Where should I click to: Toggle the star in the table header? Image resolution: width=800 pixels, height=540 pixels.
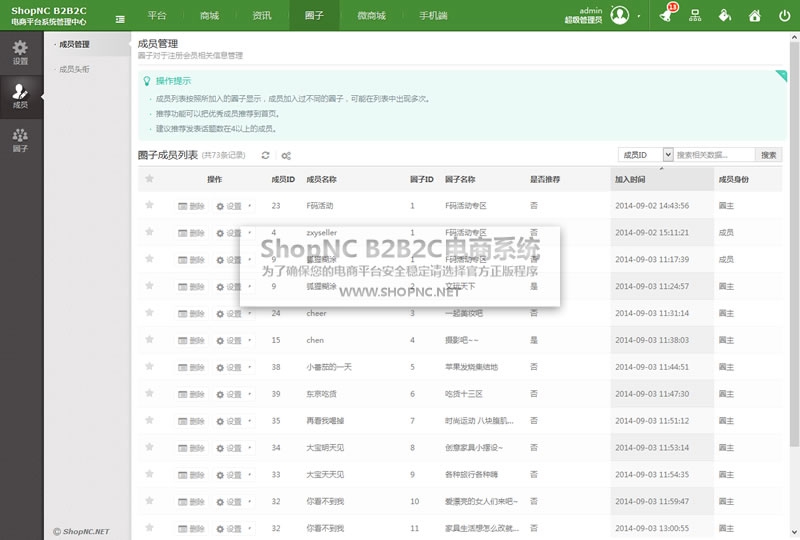point(149,179)
